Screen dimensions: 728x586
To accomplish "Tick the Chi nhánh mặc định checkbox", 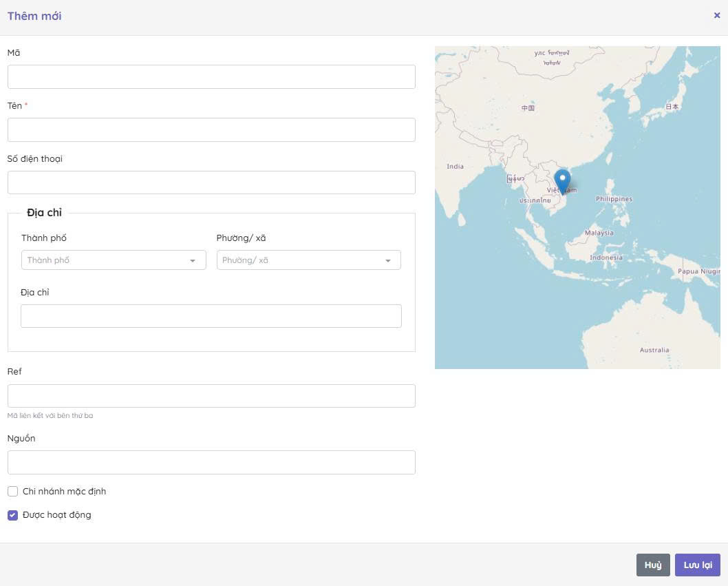I will pyautogui.click(x=12, y=492).
